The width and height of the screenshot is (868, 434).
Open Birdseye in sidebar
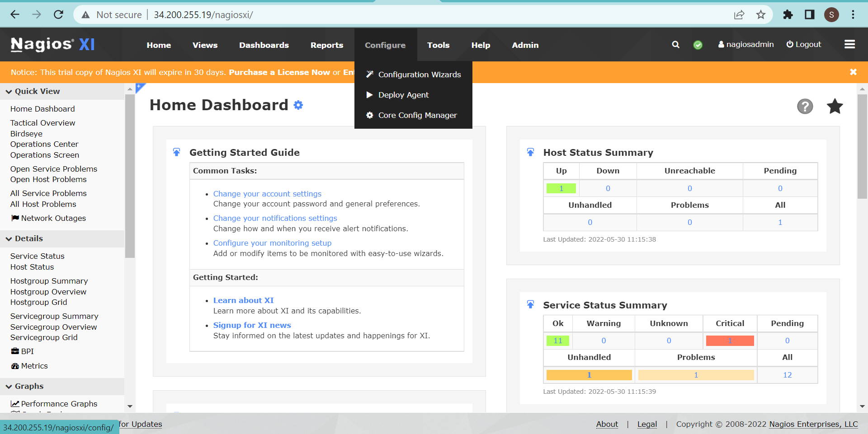tap(26, 134)
